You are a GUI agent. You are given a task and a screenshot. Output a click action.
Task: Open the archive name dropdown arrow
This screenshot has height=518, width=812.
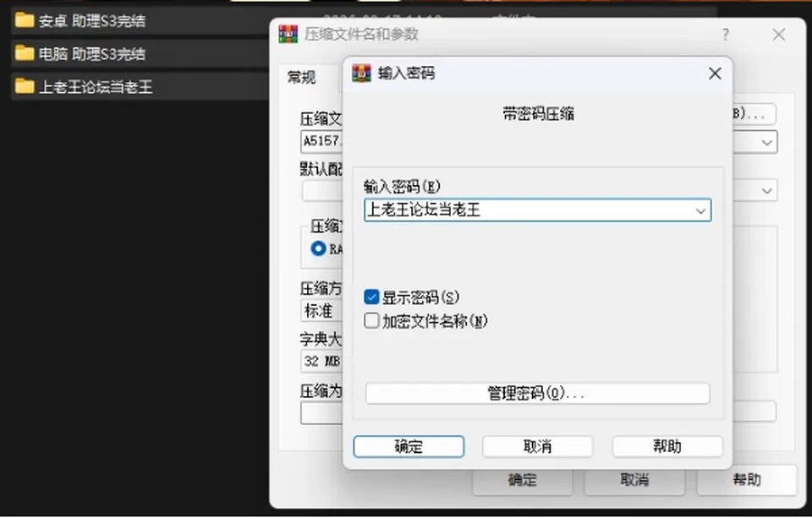[x=766, y=142]
